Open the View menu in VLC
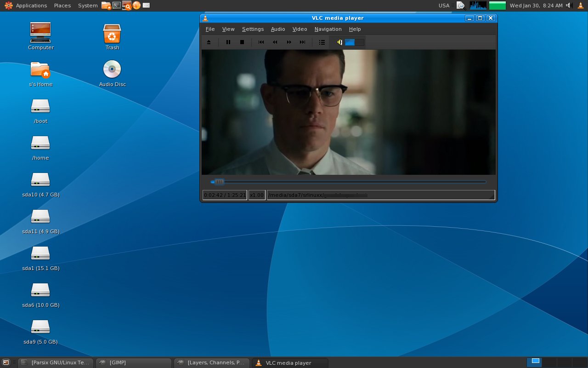The width and height of the screenshot is (588, 368). click(x=228, y=29)
